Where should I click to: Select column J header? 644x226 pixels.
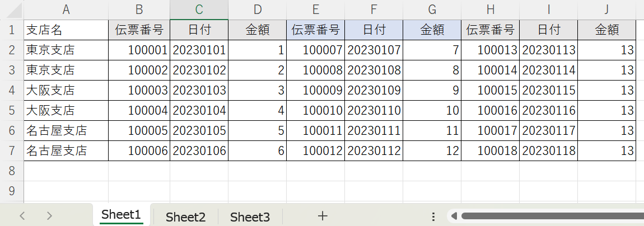tap(607, 10)
